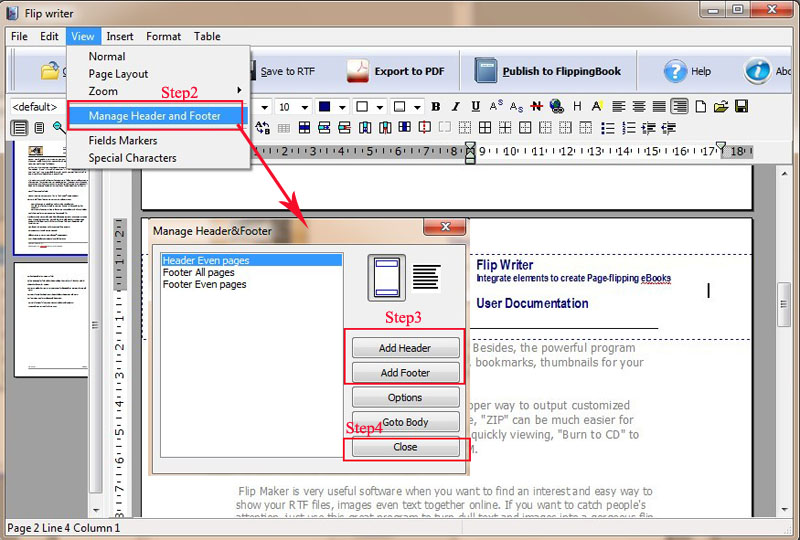Switch to the page layout view icon
This screenshot has height=540, width=800.
(x=39, y=128)
